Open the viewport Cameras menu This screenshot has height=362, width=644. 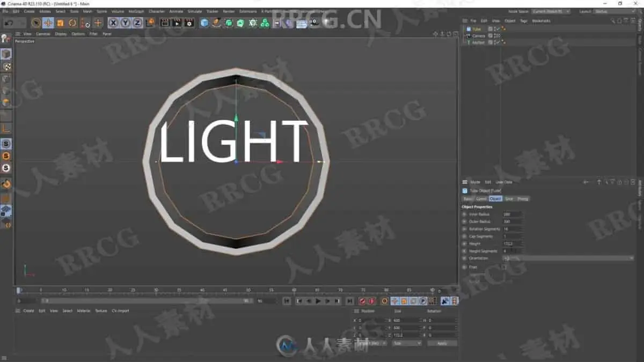(x=43, y=34)
